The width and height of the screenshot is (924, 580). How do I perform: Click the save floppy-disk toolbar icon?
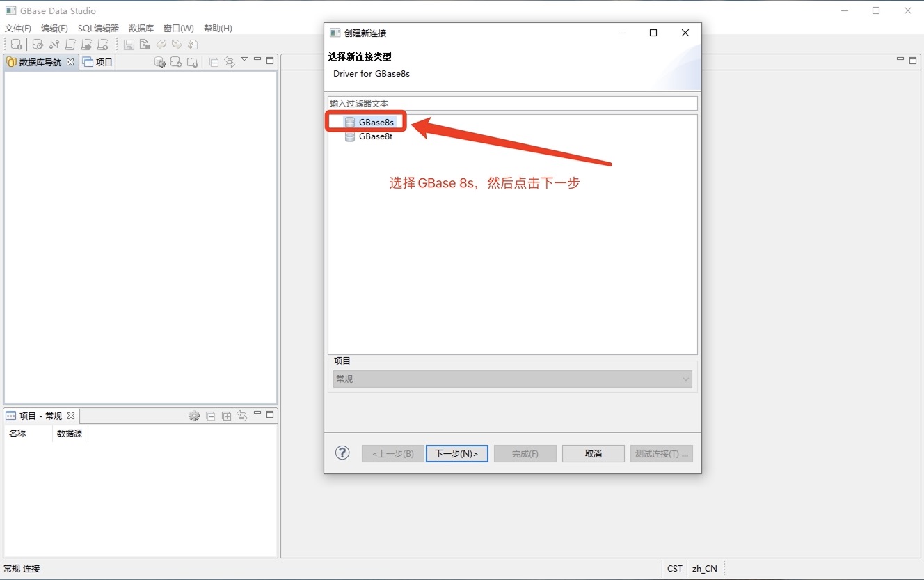tap(129, 45)
